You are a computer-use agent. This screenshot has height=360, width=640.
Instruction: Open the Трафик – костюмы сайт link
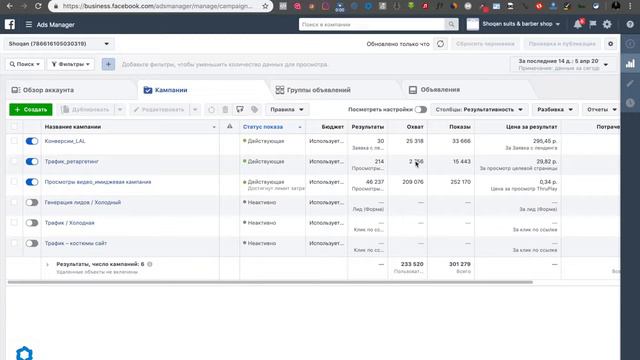(x=76, y=243)
